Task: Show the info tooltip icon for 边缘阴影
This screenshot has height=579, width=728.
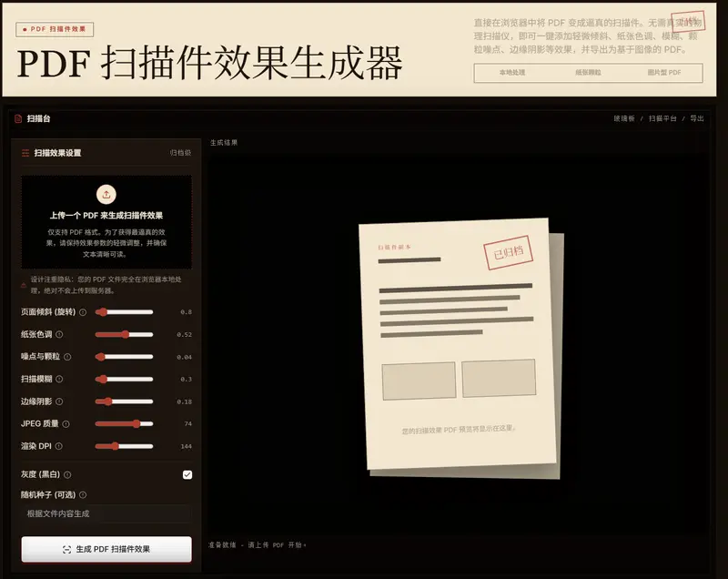Action: pyautogui.click(x=59, y=401)
